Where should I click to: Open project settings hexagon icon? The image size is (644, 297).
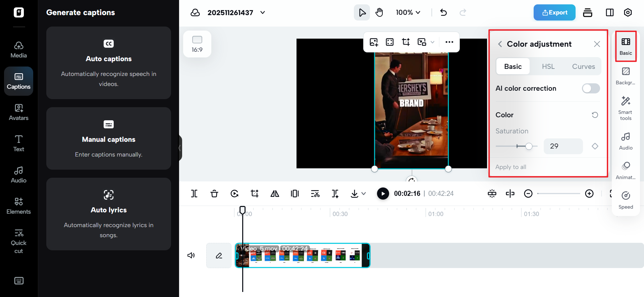pos(628,13)
